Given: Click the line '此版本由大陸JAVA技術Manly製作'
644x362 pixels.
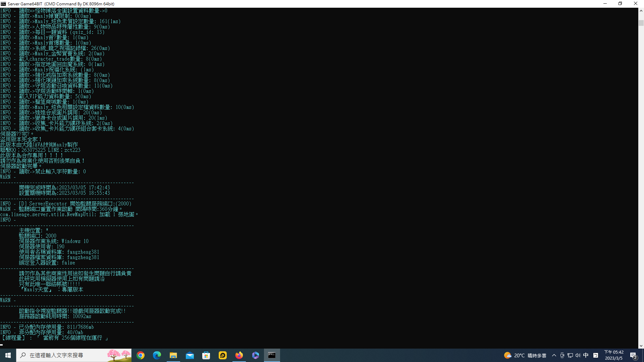Looking at the screenshot, I should (39, 145).
